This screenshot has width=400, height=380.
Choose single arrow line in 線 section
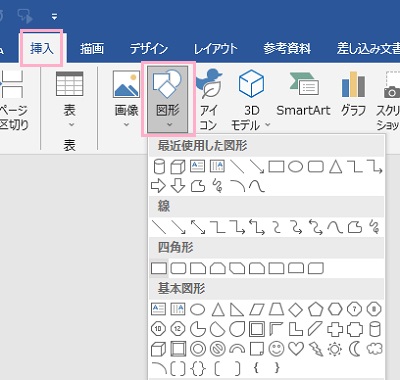pos(178,227)
